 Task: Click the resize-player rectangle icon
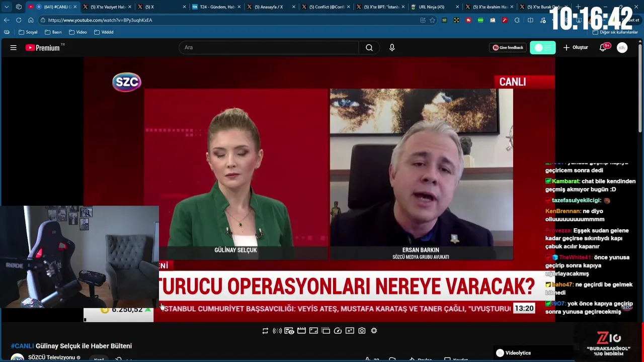[x=313, y=331]
